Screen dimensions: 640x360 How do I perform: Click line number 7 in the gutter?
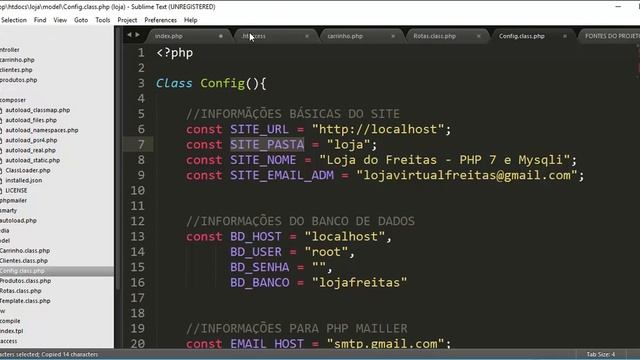[141, 144]
